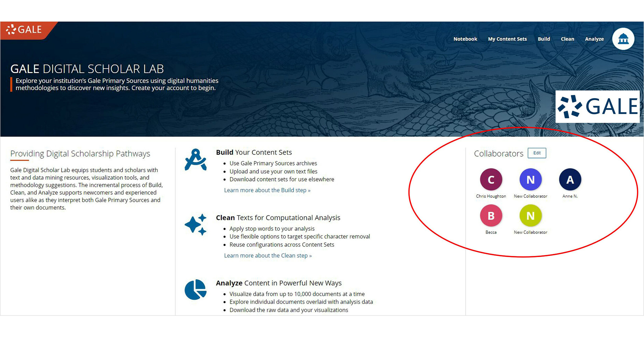The width and height of the screenshot is (644, 337).
Task: Open the Build navigation item
Action: click(544, 39)
